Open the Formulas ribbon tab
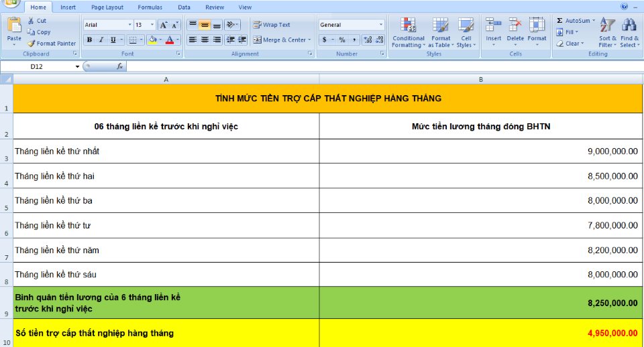 click(x=150, y=7)
